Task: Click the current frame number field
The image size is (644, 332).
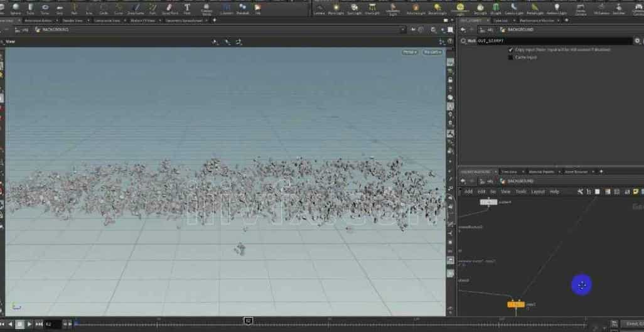Action: point(53,324)
